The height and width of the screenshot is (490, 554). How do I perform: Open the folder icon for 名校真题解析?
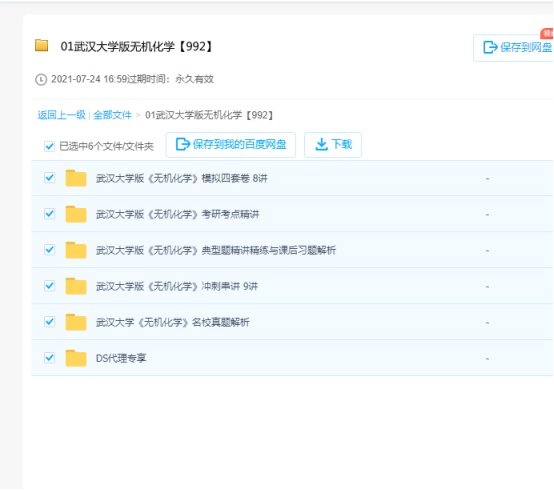point(76,322)
